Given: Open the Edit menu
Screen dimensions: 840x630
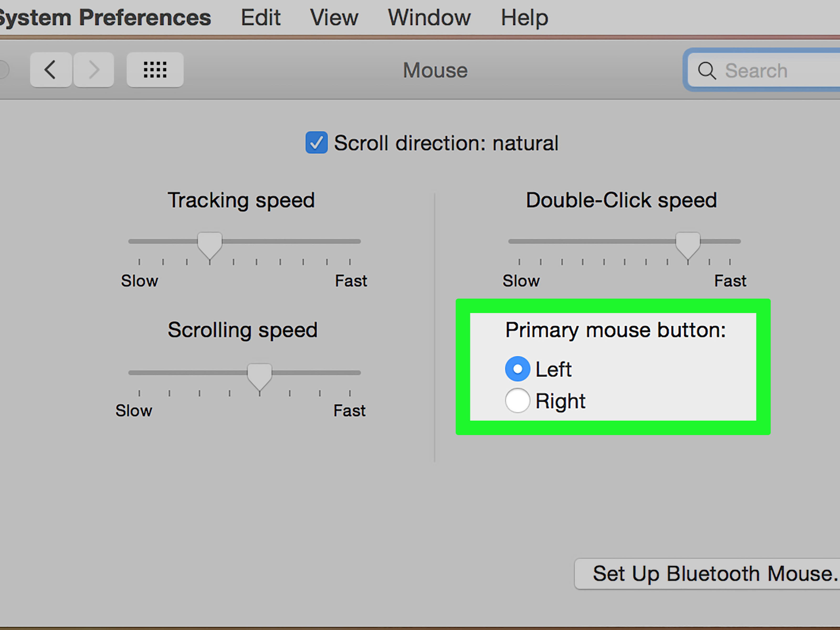Looking at the screenshot, I should tap(260, 17).
